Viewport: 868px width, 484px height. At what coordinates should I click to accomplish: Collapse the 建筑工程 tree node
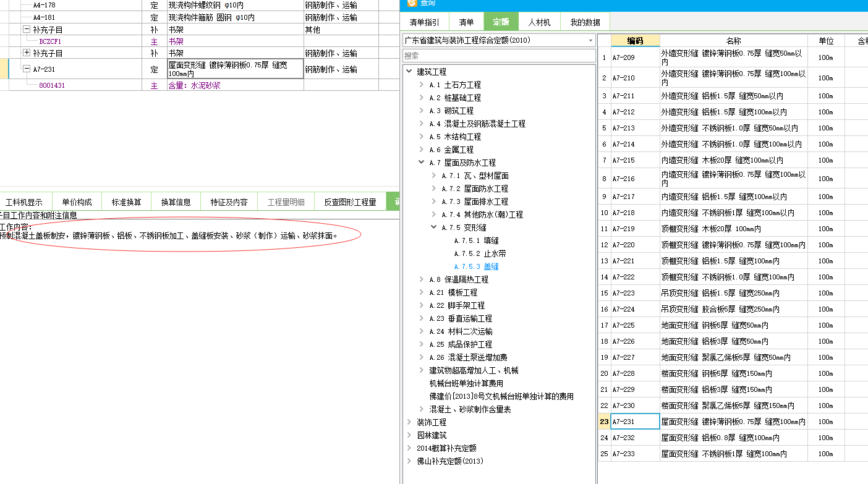(x=409, y=72)
